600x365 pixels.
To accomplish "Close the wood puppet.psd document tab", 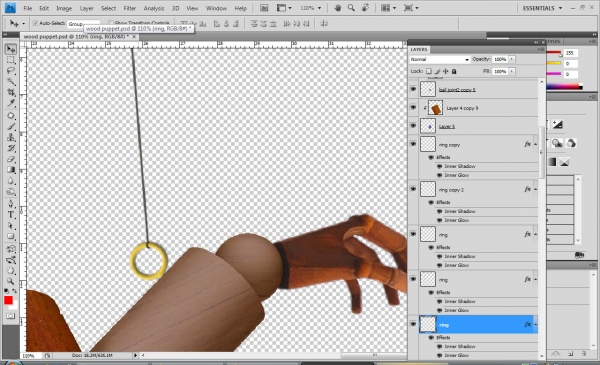I will click(x=134, y=37).
